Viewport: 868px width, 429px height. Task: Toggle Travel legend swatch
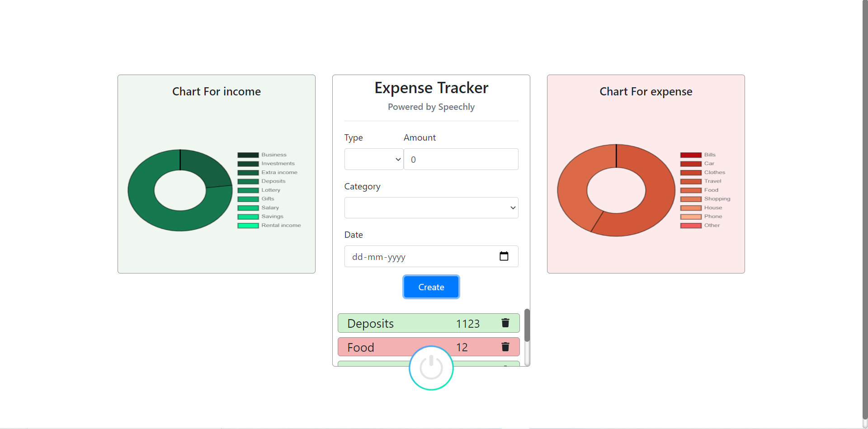pos(691,181)
